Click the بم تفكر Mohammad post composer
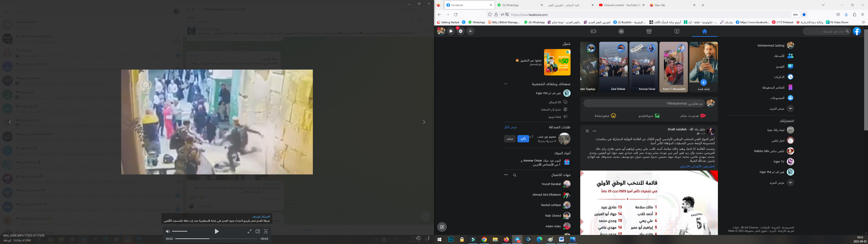 644,103
